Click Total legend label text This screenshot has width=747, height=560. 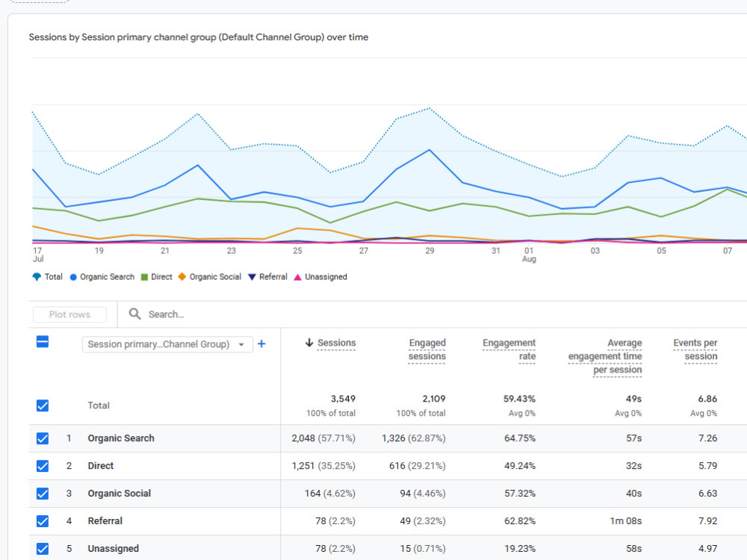click(53, 277)
